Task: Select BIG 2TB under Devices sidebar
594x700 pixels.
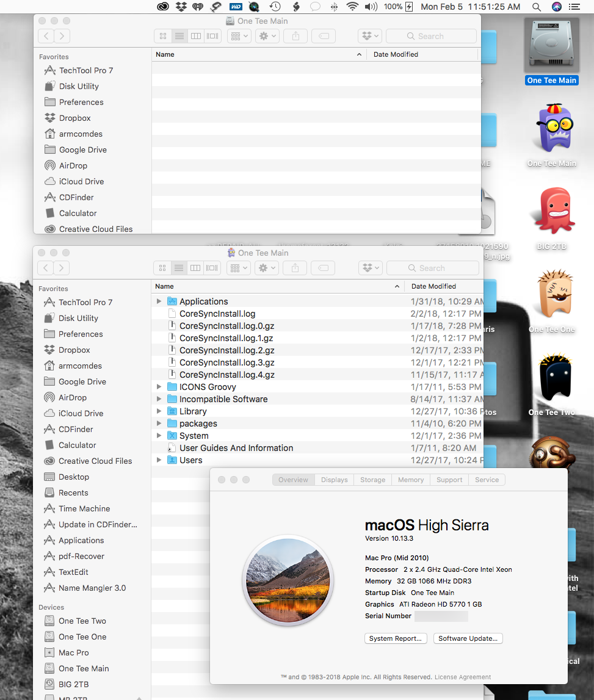Action: point(73,684)
